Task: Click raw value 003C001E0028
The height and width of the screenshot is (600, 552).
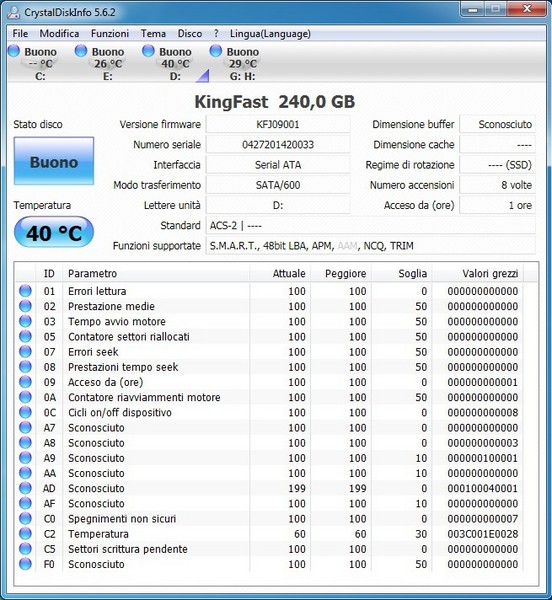Action: pyautogui.click(x=483, y=534)
